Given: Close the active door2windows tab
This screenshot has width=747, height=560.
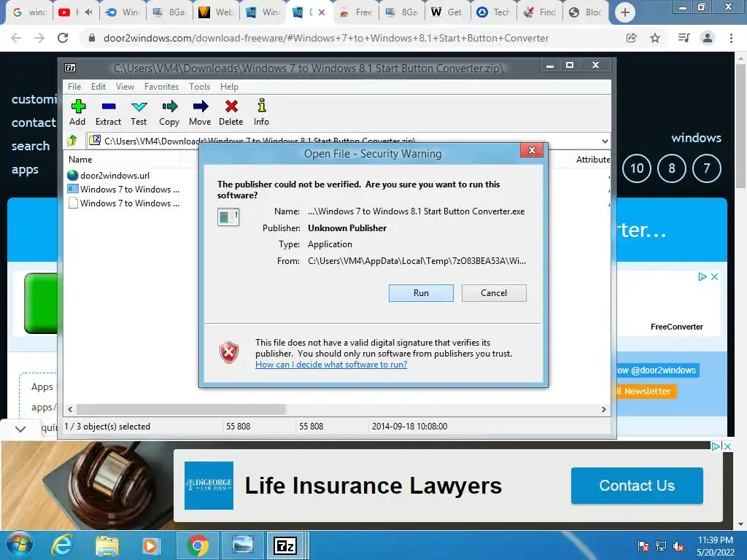Looking at the screenshot, I should [x=322, y=12].
